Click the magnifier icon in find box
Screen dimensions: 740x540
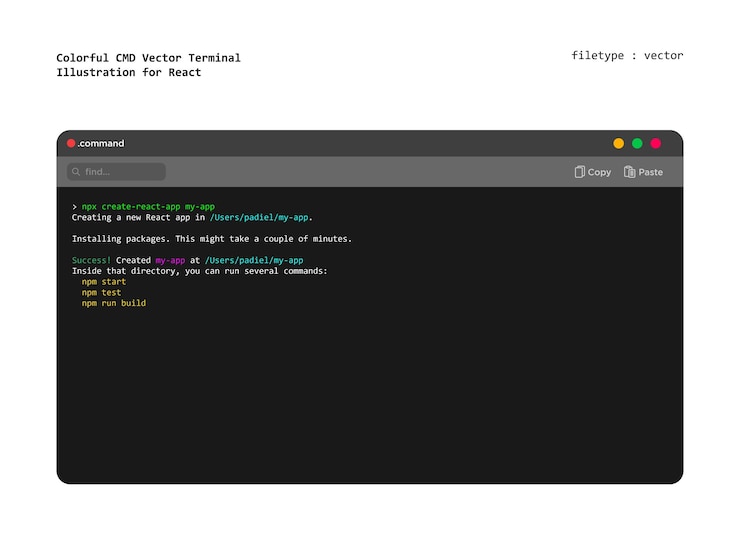(x=76, y=172)
